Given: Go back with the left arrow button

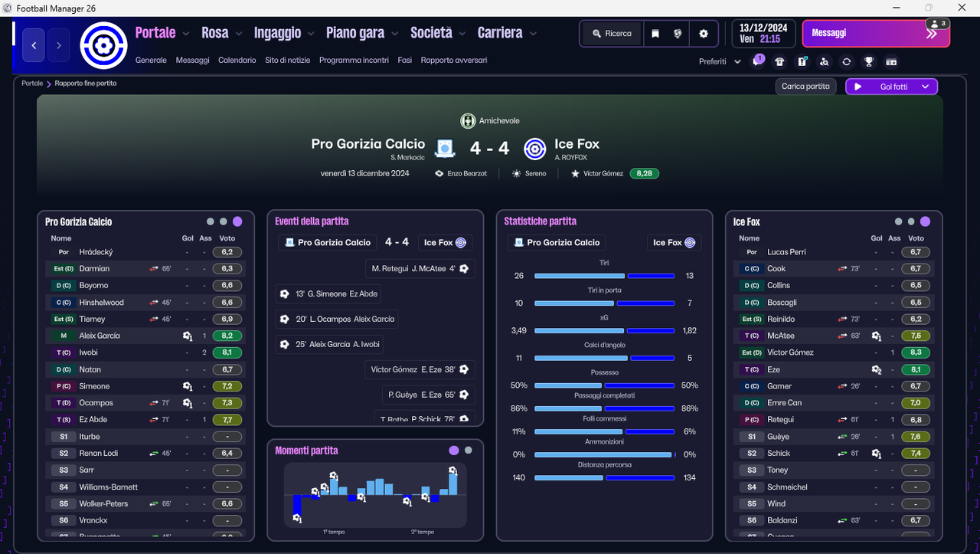Looking at the screenshot, I should 34,46.
